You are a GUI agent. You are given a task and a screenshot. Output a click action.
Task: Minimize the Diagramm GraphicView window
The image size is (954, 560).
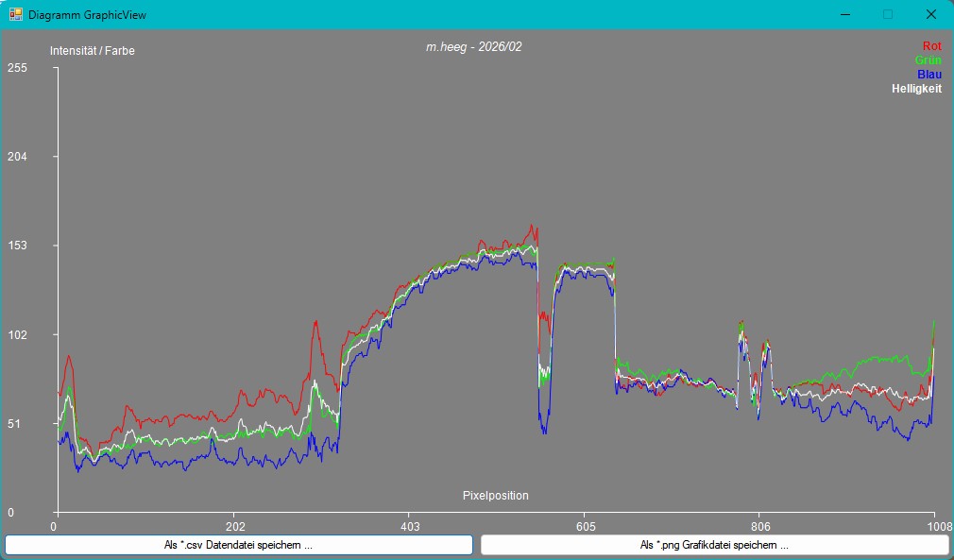coord(845,14)
